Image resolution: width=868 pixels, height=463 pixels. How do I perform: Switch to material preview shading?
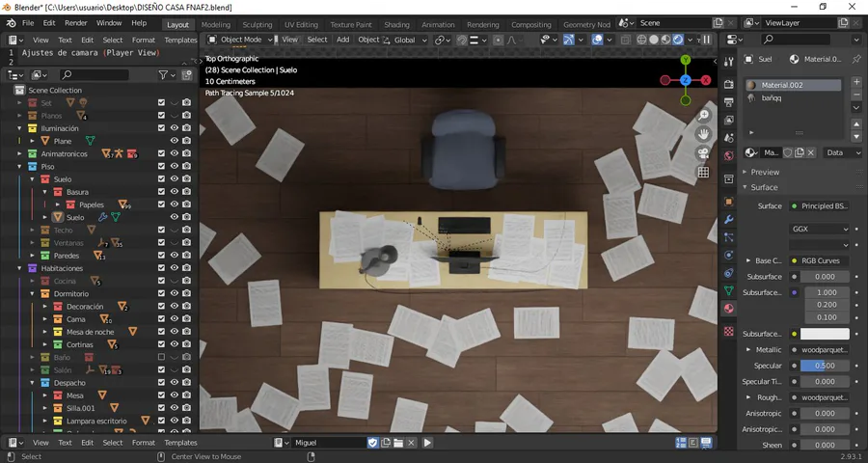point(665,40)
